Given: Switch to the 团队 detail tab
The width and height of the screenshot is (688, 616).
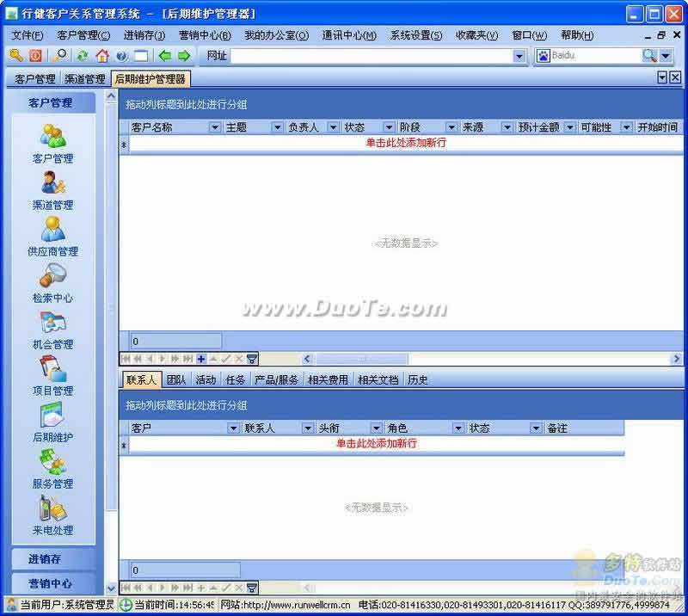Looking at the screenshot, I should pyautogui.click(x=176, y=379).
